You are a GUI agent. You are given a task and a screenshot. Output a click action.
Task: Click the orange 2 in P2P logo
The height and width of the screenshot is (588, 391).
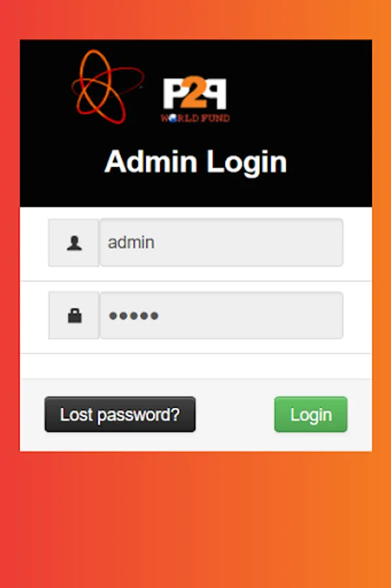coord(195,93)
